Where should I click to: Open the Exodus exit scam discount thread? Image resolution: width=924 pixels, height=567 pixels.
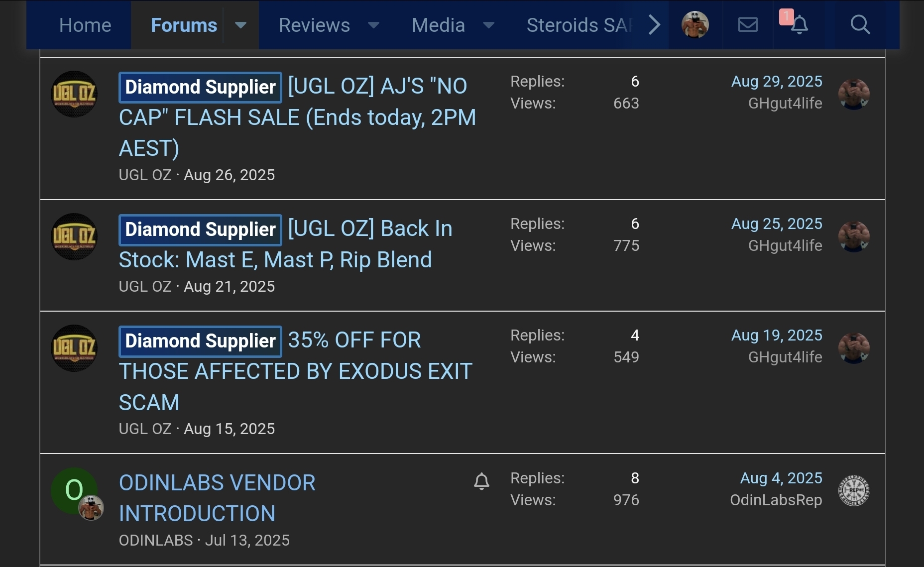(x=296, y=371)
